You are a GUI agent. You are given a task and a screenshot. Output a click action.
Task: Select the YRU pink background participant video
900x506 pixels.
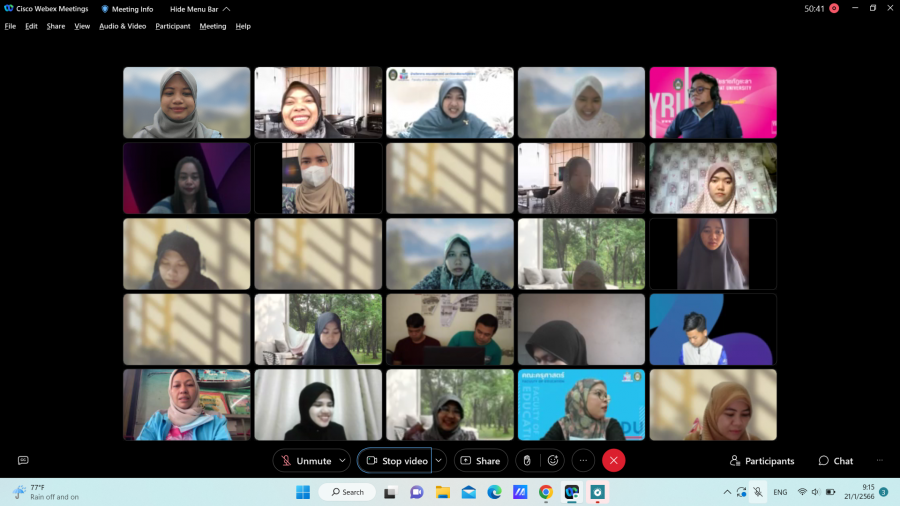(712, 102)
